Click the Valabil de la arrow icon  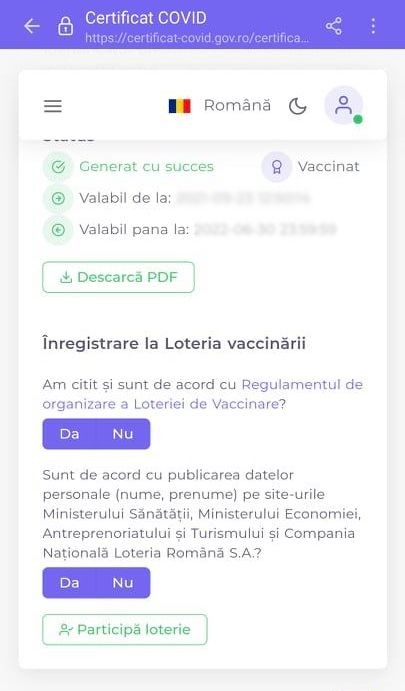click(x=58, y=198)
